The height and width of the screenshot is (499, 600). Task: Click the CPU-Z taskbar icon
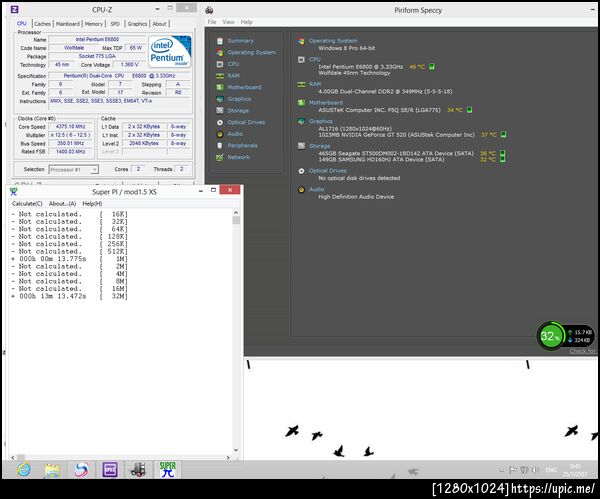110,470
